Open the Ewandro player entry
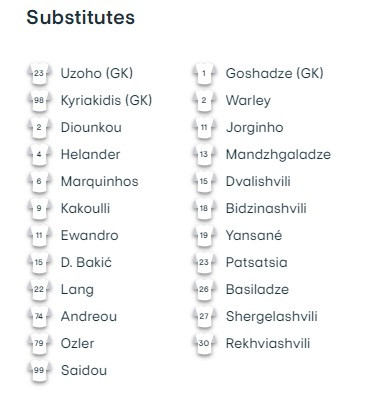 (x=90, y=235)
